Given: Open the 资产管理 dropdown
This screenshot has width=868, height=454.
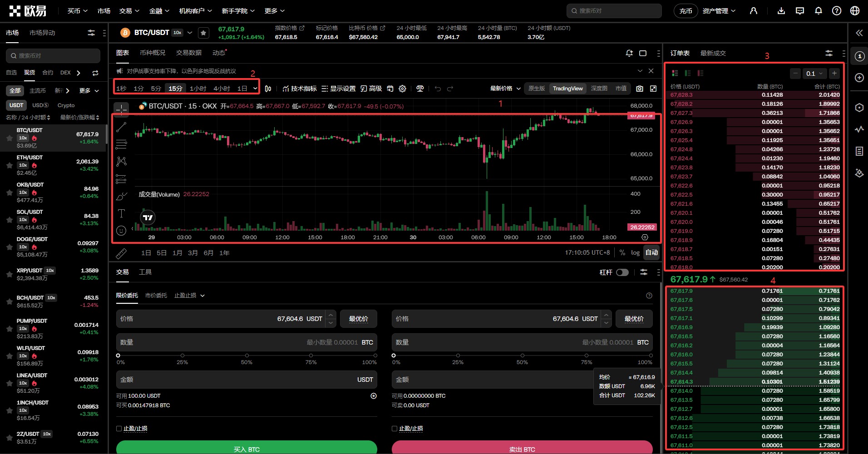Looking at the screenshot, I should (x=719, y=11).
